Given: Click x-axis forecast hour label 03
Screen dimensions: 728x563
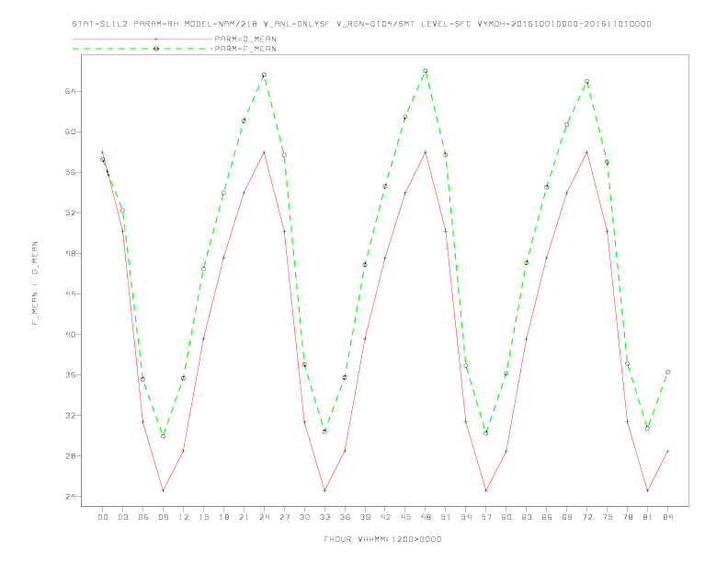Looking at the screenshot, I should click(122, 517).
